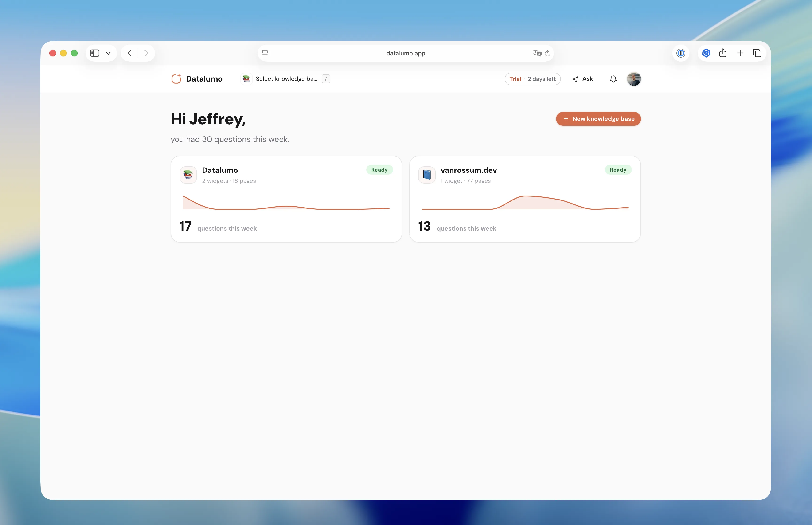Reload the page

point(548,53)
